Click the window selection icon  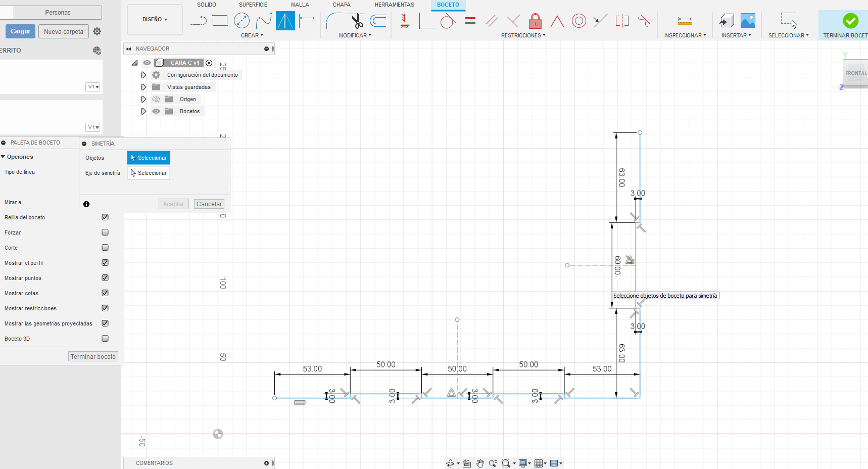coord(789,21)
